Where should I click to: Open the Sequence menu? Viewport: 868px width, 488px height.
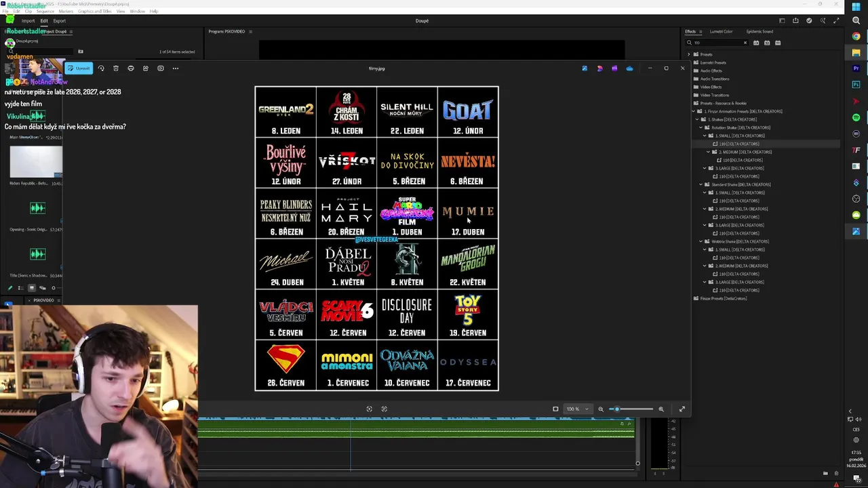45,12
